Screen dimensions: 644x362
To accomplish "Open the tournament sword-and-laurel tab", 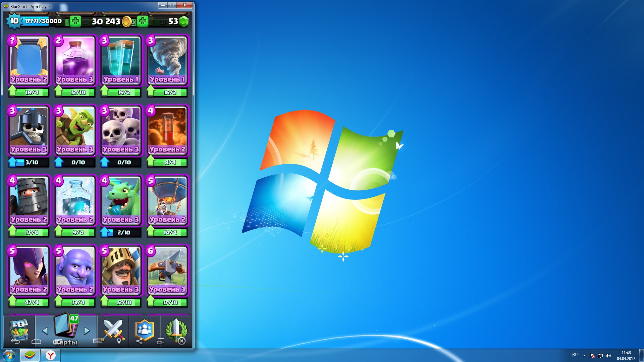I will 176,330.
